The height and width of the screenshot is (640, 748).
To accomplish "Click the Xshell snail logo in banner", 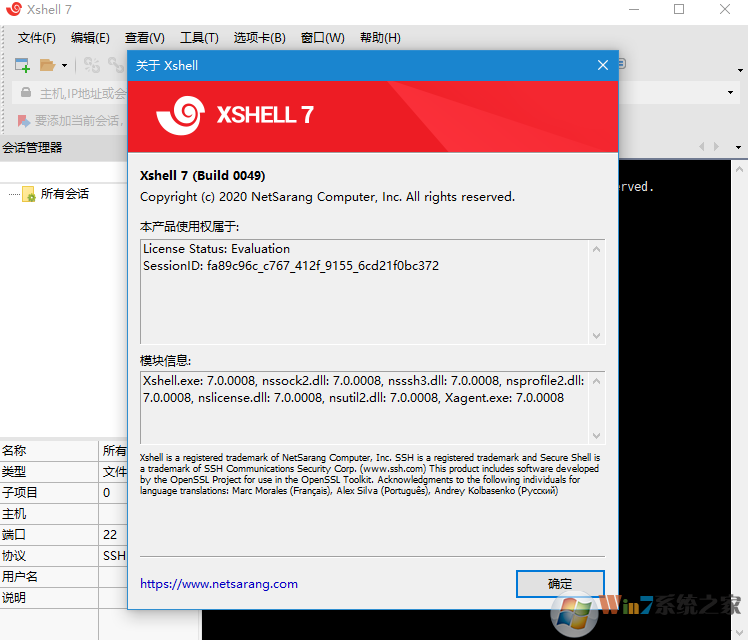I will click(181, 115).
